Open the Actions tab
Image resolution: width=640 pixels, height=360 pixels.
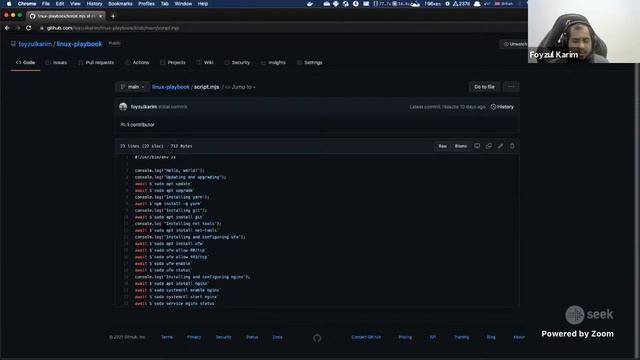137,62
